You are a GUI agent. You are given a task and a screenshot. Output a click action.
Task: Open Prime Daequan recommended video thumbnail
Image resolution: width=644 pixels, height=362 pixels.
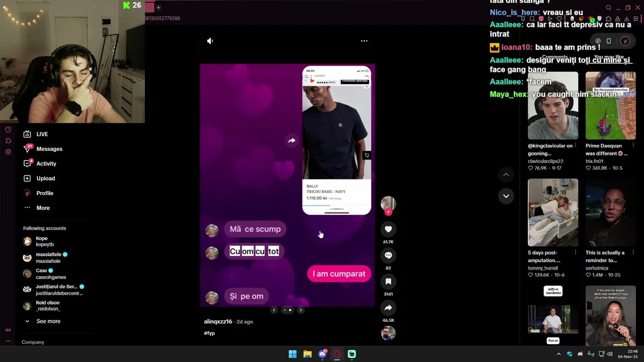610,106
